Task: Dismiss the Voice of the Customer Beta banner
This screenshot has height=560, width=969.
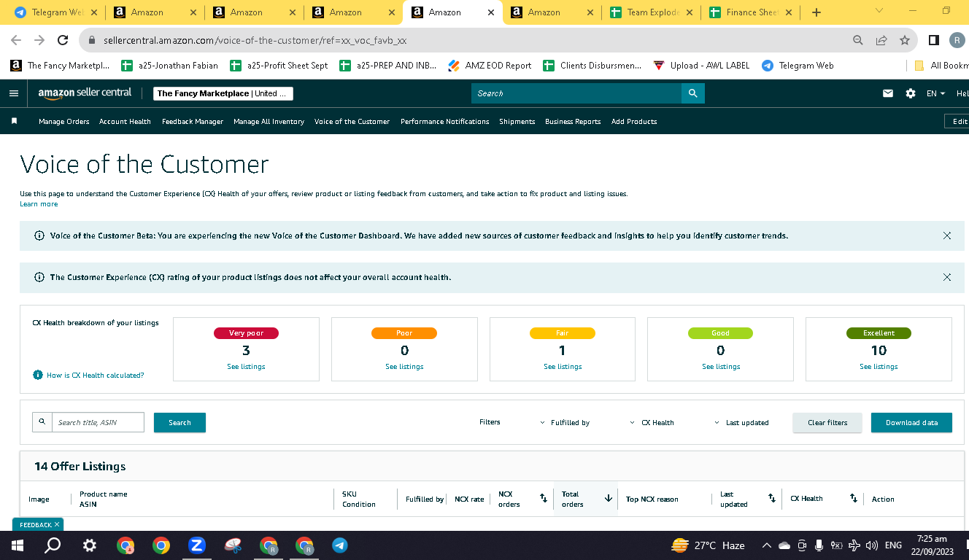Action: click(x=947, y=236)
